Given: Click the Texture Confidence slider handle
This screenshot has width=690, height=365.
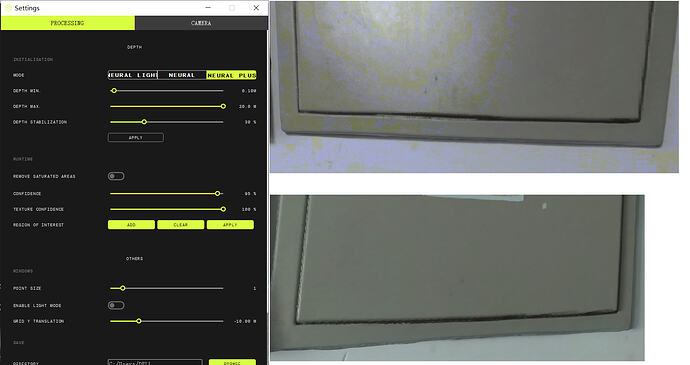Looking at the screenshot, I should 223,209.
